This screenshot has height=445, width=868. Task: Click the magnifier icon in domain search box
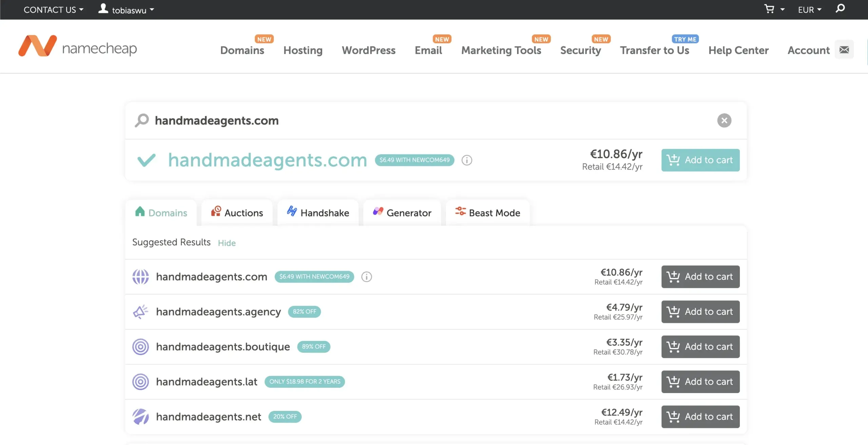coord(142,120)
